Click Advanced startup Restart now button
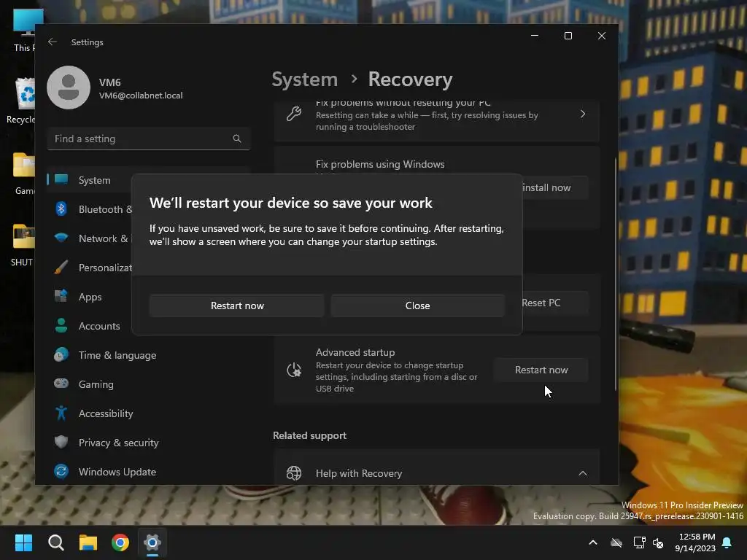Image resolution: width=747 pixels, height=560 pixels. [541, 370]
